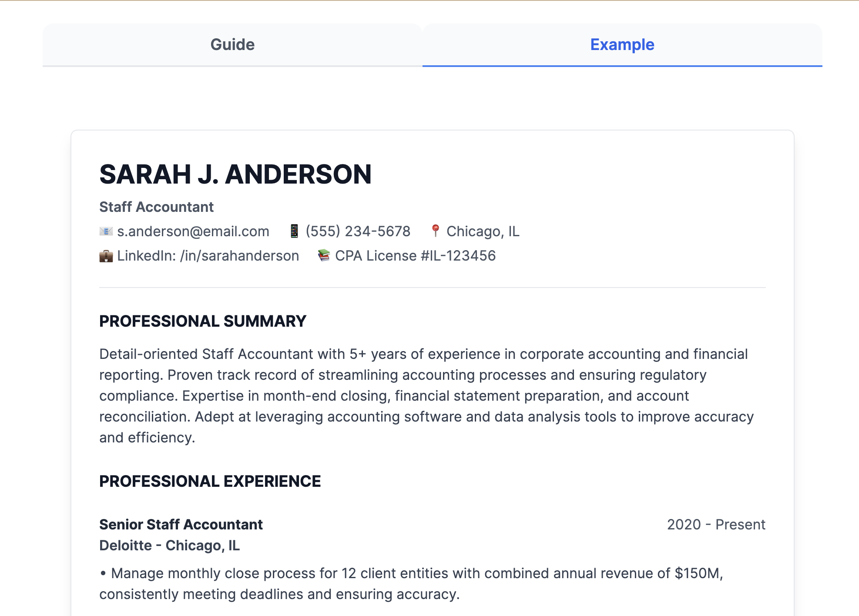Click the Staff Accountant subtitle
Screen dimensions: 859x616
tap(156, 207)
